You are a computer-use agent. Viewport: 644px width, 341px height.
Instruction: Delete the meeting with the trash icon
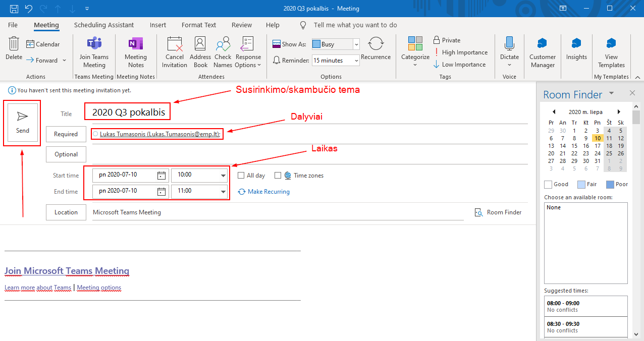pos(14,44)
